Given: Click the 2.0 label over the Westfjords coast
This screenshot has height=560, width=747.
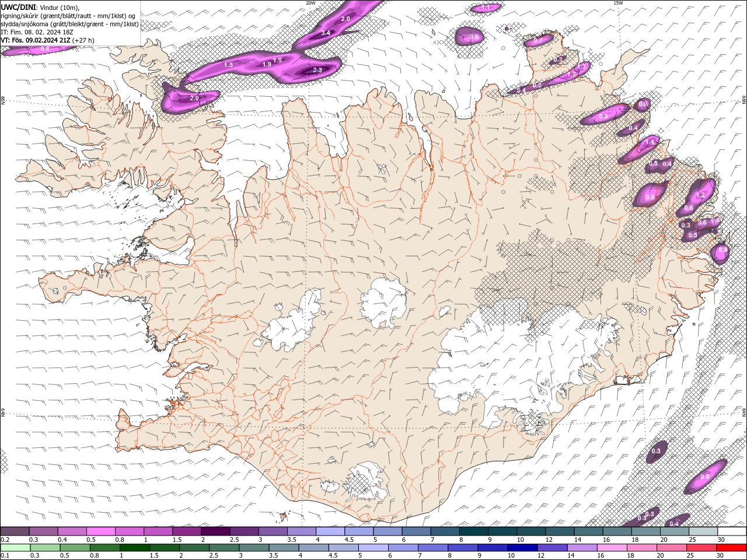Looking at the screenshot, I should [x=194, y=99].
